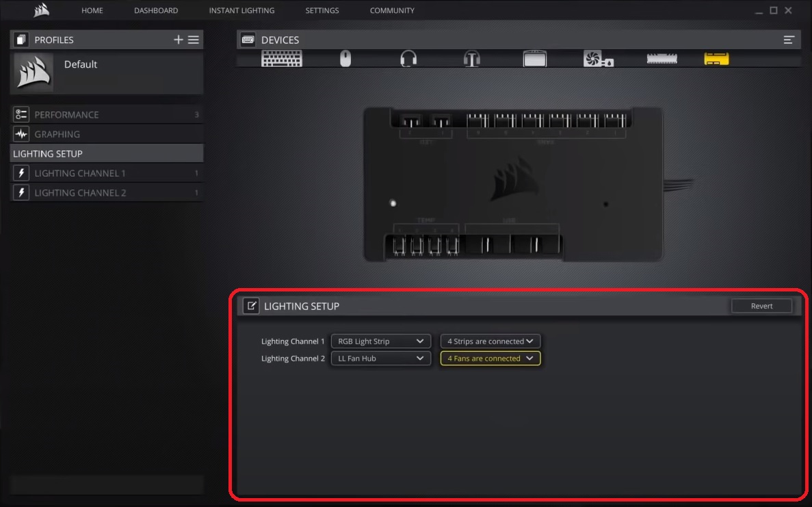Click the edit icon beside LIGHTING SETUP

point(252,306)
